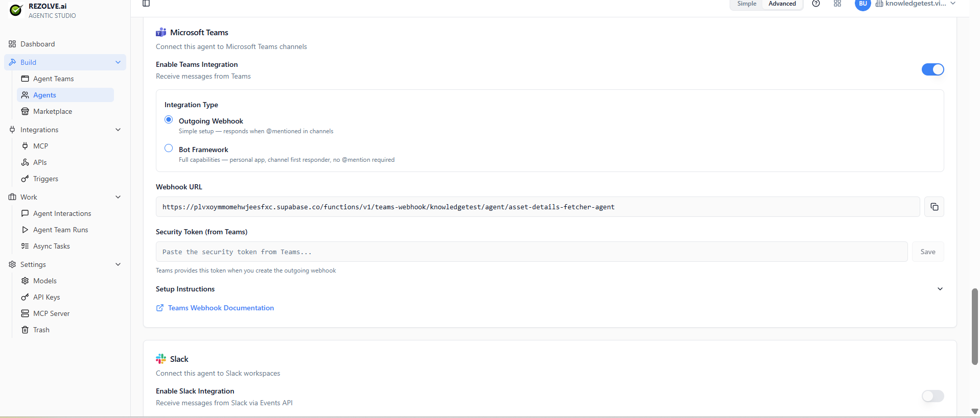Screen dimensions: 980x418
Task: Open the MCP Server settings page
Action: tap(65, 313)
